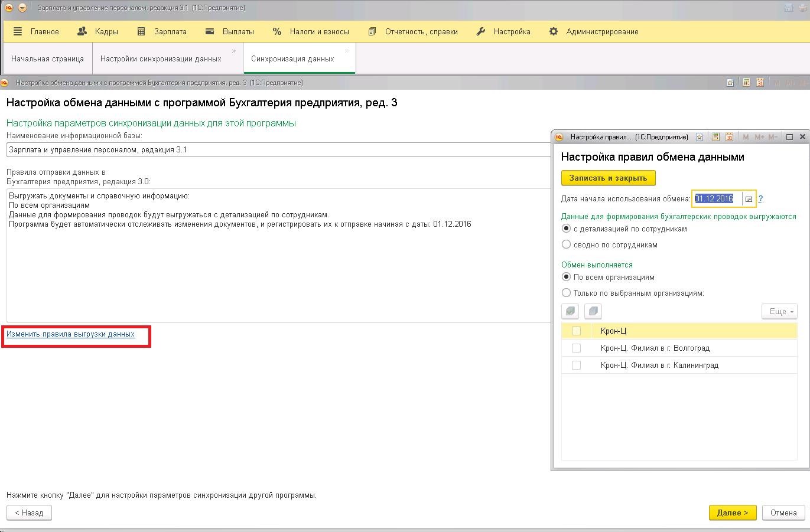Click inside the data sending rules text area

[x=278, y=256]
